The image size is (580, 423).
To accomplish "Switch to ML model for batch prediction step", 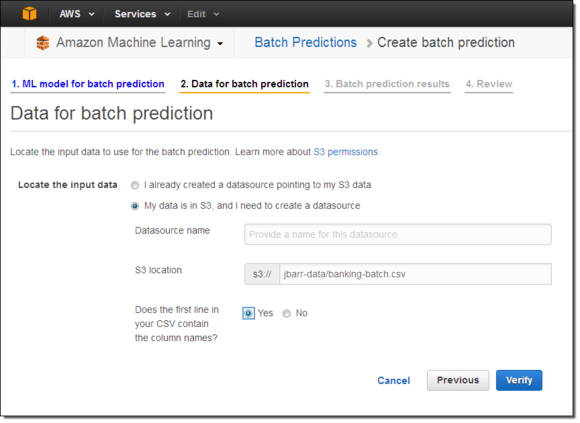I will (88, 84).
